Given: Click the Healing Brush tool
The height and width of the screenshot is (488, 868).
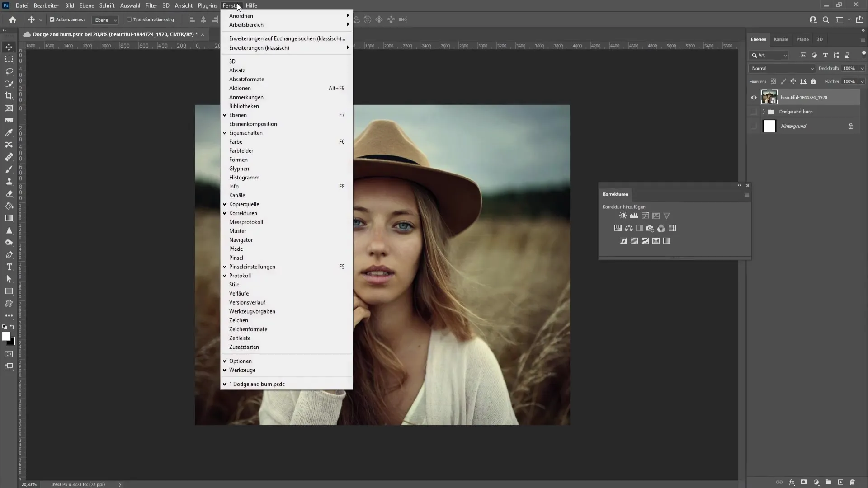Looking at the screenshot, I should [x=9, y=157].
